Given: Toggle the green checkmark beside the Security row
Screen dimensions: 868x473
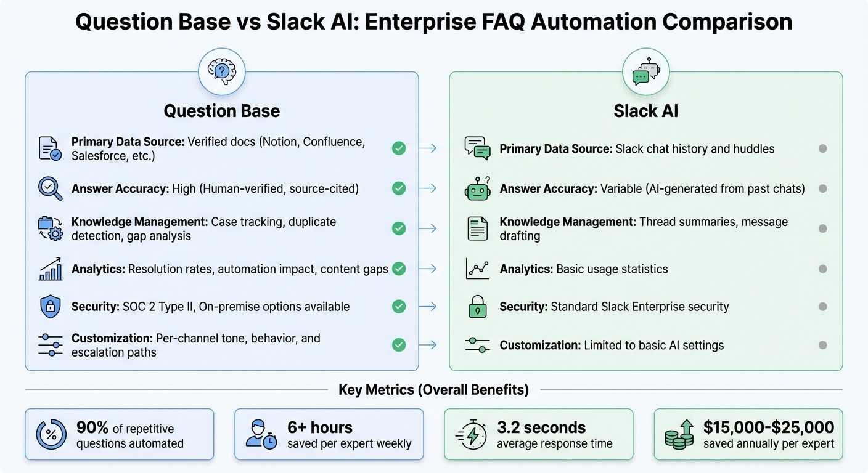Looking at the screenshot, I should tap(398, 306).
